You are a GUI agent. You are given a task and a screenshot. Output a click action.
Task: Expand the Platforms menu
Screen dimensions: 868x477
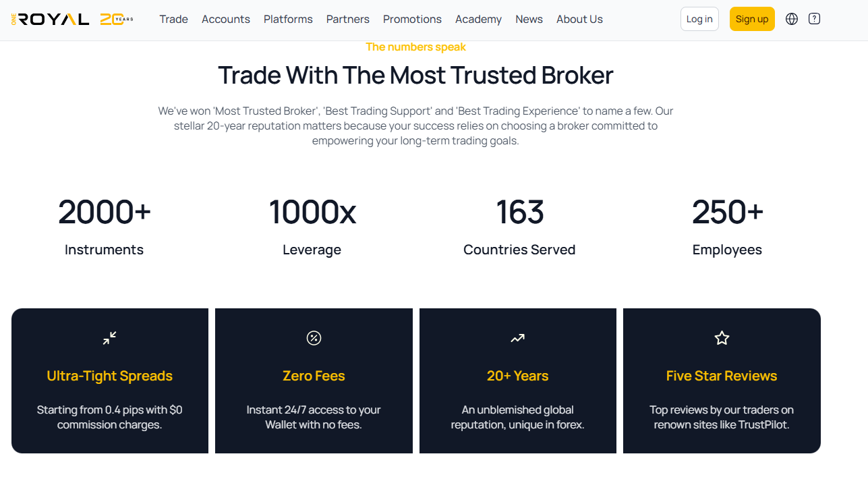(x=288, y=19)
